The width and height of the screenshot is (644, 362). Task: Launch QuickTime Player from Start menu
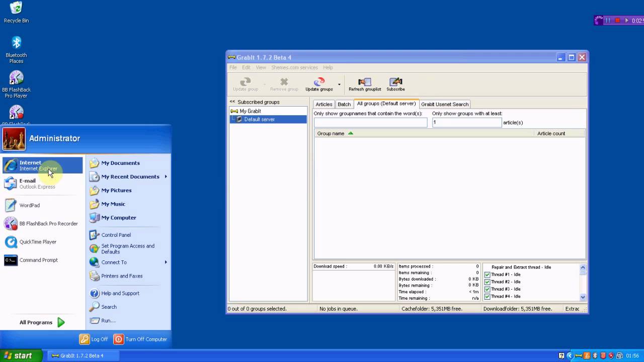coord(43,242)
